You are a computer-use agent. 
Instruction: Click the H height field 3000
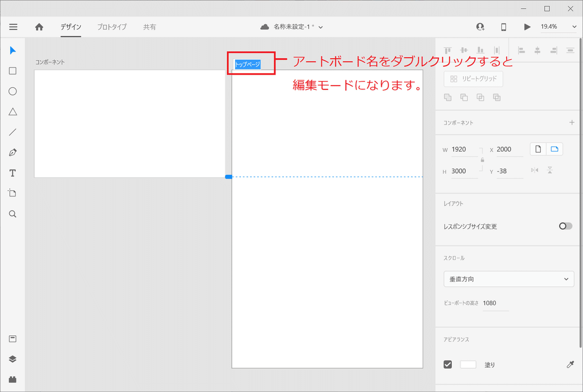pyautogui.click(x=464, y=171)
